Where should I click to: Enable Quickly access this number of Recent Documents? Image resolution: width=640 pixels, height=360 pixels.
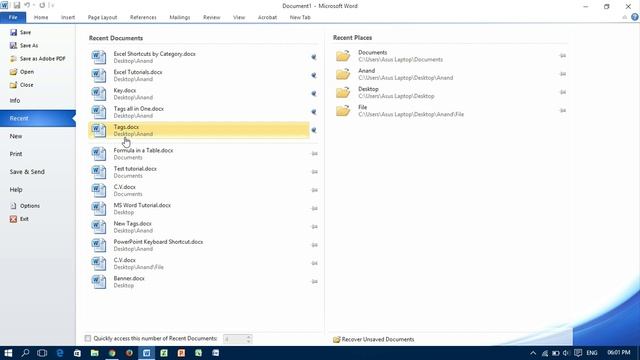tap(88, 338)
